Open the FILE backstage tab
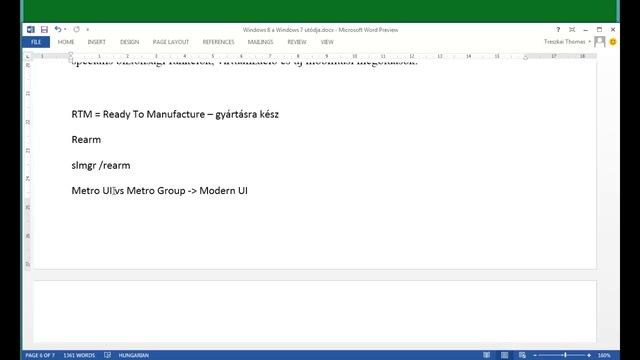The height and width of the screenshot is (360, 640). 36,42
